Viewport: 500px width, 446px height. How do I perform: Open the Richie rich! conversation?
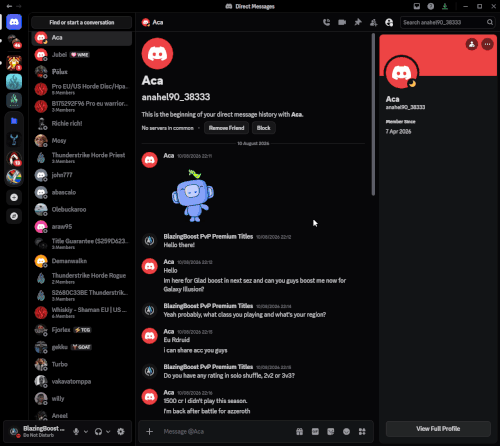[82, 123]
